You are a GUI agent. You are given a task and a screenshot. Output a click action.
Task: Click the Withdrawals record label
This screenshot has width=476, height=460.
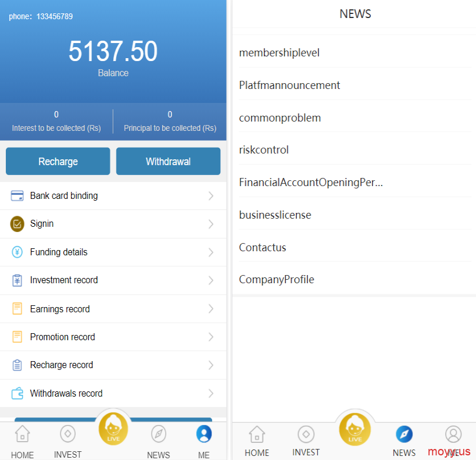(x=66, y=393)
